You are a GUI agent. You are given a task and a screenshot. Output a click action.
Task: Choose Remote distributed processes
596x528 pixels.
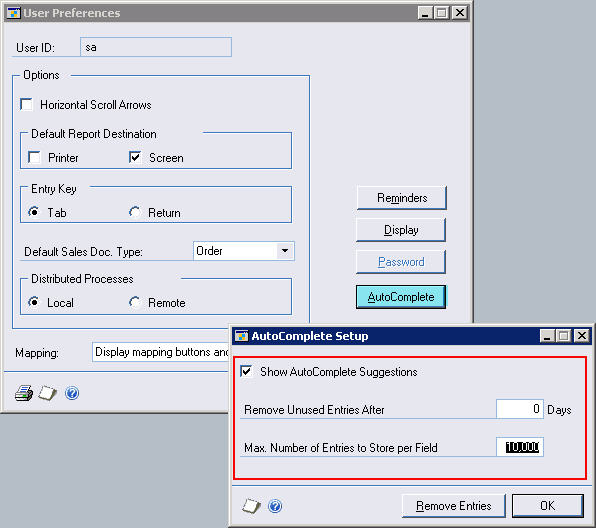coord(135,302)
